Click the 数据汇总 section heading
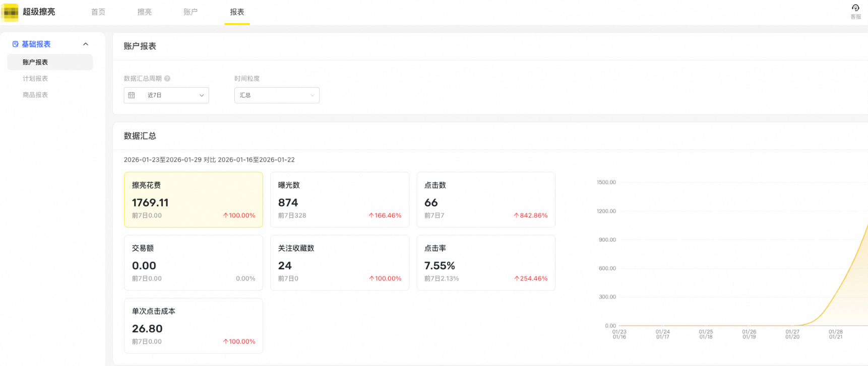 click(x=140, y=136)
